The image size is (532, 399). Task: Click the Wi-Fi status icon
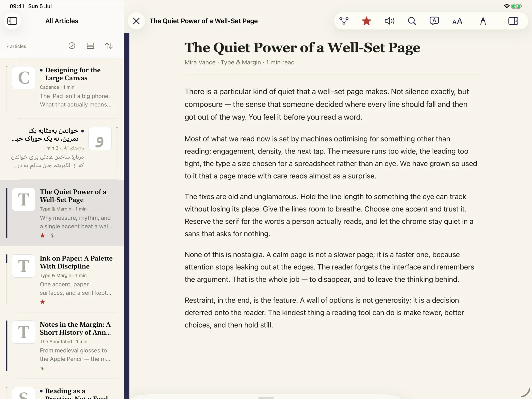pos(506,6)
